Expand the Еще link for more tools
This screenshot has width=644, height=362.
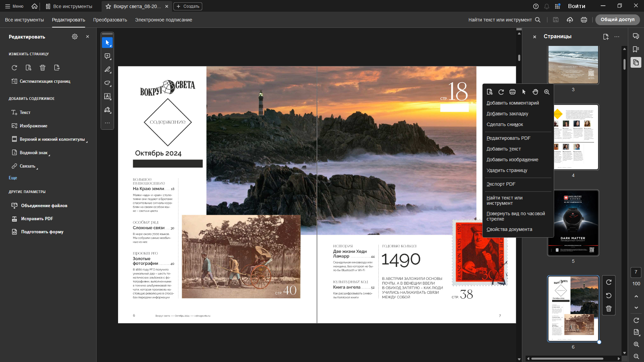pyautogui.click(x=13, y=178)
